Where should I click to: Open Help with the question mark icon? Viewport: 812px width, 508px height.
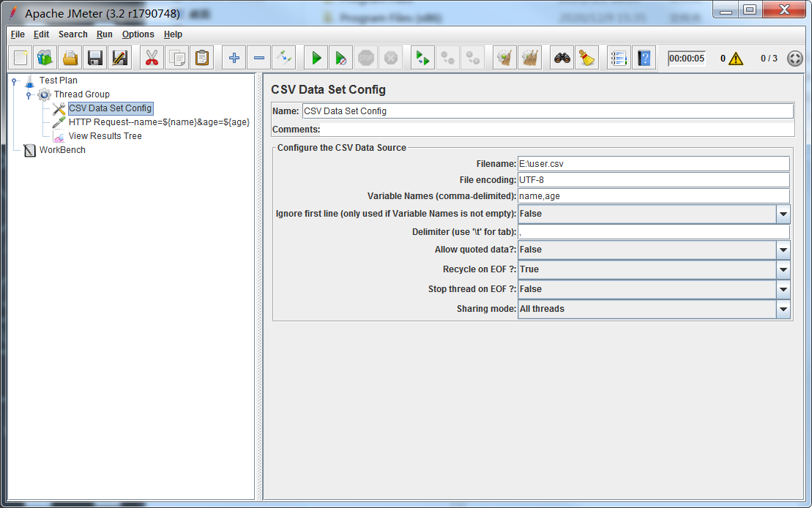(x=644, y=58)
